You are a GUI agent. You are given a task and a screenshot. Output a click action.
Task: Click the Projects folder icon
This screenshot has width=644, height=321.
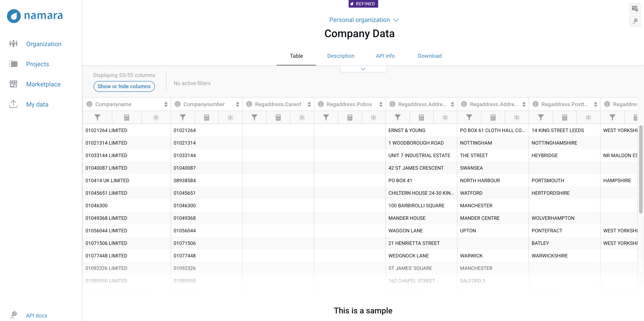point(13,64)
